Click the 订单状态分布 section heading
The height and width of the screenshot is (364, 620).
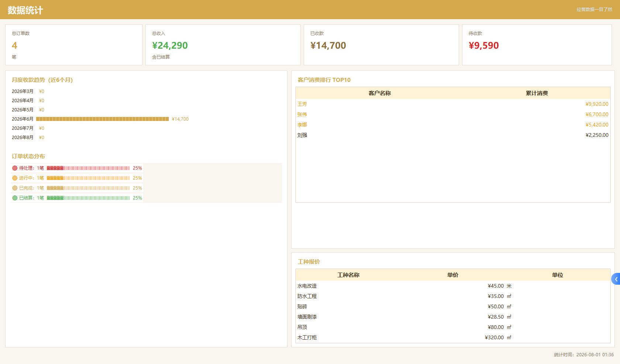[28, 156]
